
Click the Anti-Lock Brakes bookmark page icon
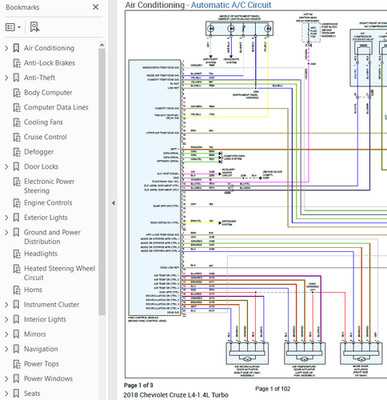pyautogui.click(x=16, y=63)
